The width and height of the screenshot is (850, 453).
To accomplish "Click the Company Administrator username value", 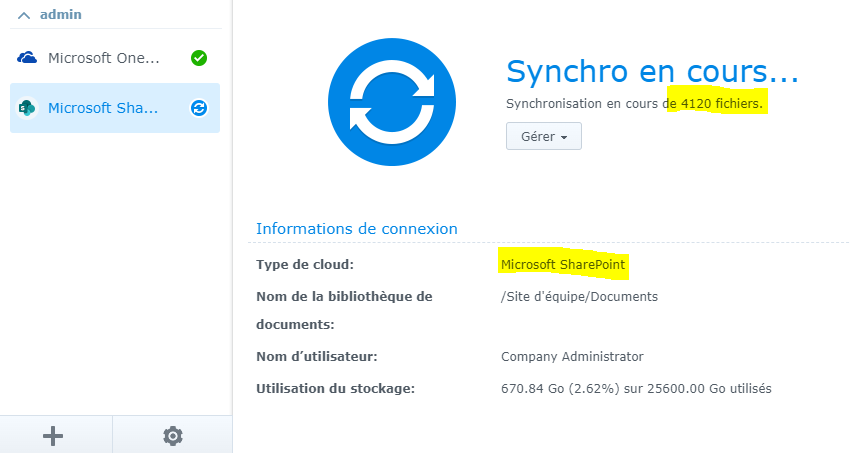I will point(572,356).
